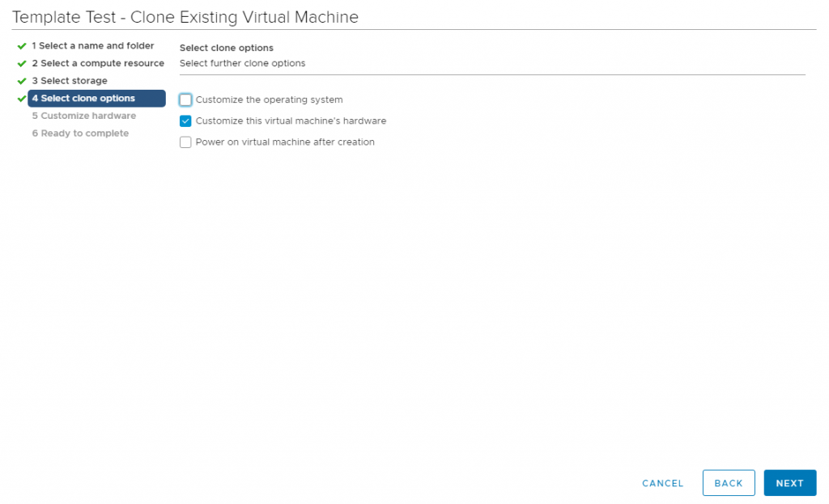Click the green checkmark beside step 1
The height and width of the screenshot is (504, 829).
coord(21,46)
